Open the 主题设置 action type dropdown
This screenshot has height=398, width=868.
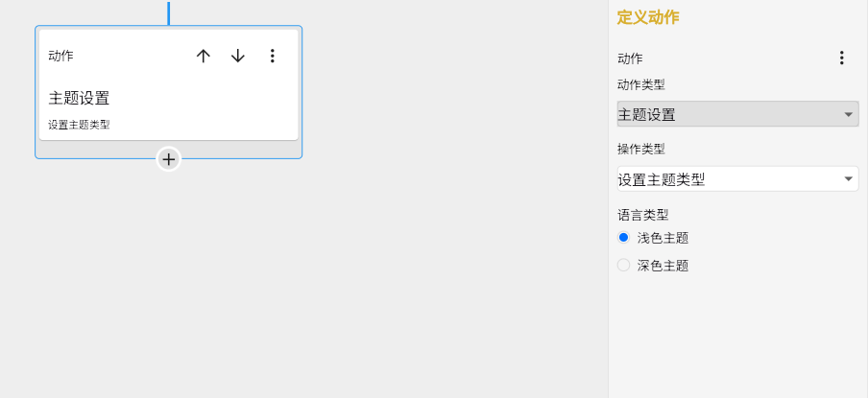[730, 115]
